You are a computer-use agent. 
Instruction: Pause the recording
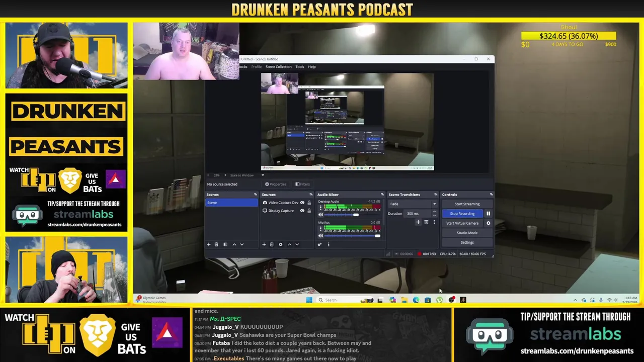tap(488, 214)
